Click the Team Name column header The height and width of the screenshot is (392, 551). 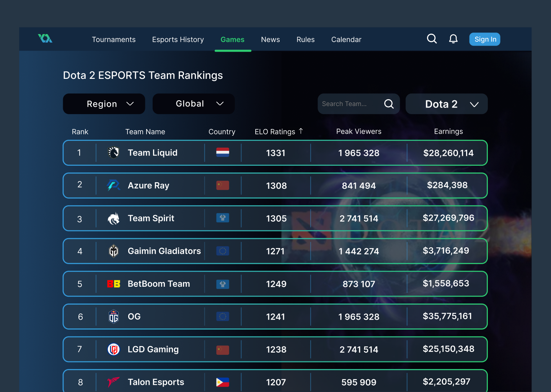(x=145, y=132)
